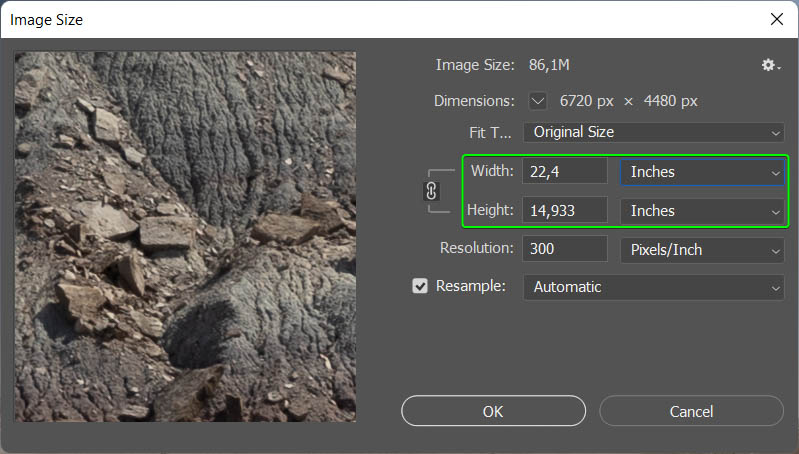Click the Width label text
Image resolution: width=799 pixels, height=454 pixels.
tap(492, 172)
